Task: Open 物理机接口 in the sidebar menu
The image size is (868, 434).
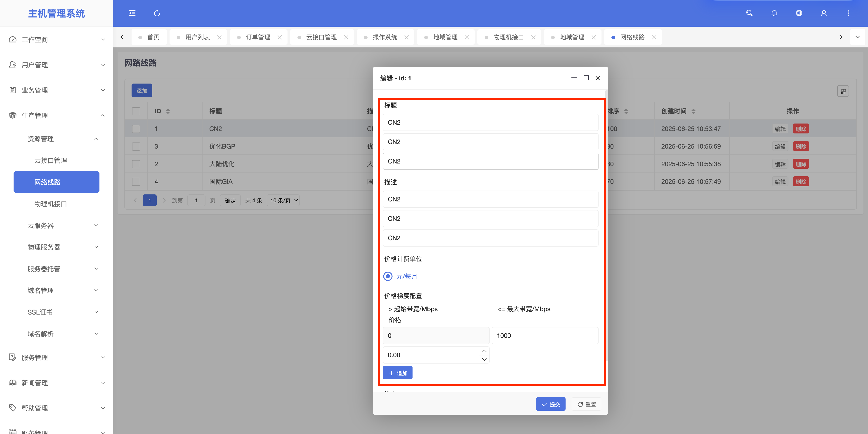Action: coord(51,204)
